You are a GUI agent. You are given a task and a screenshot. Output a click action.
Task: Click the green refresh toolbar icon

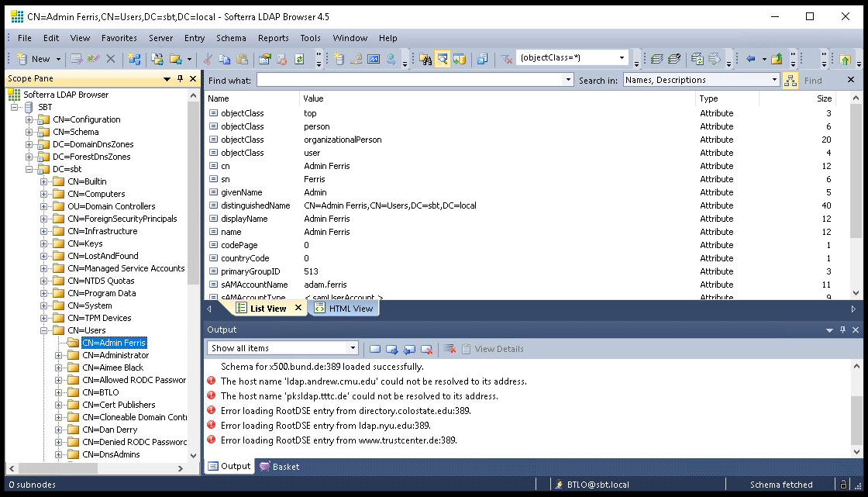(299, 59)
